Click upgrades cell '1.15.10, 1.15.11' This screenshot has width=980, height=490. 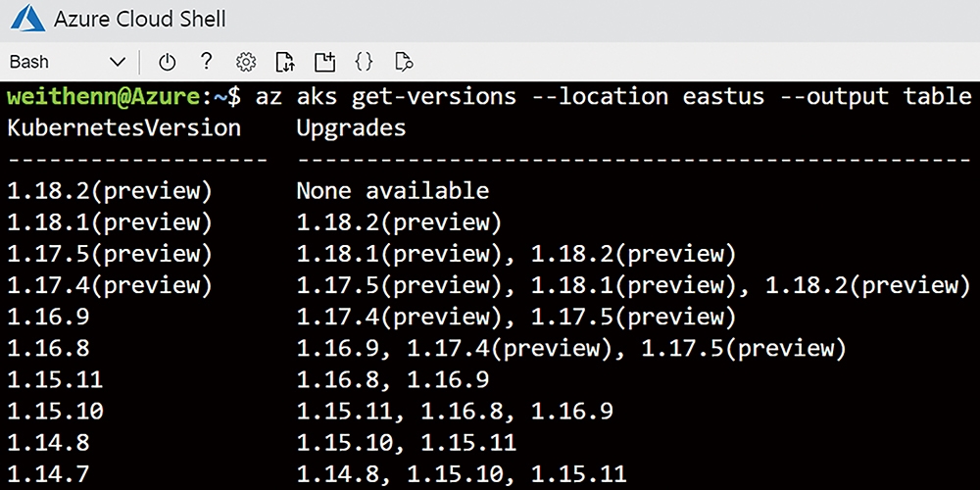coord(407,443)
